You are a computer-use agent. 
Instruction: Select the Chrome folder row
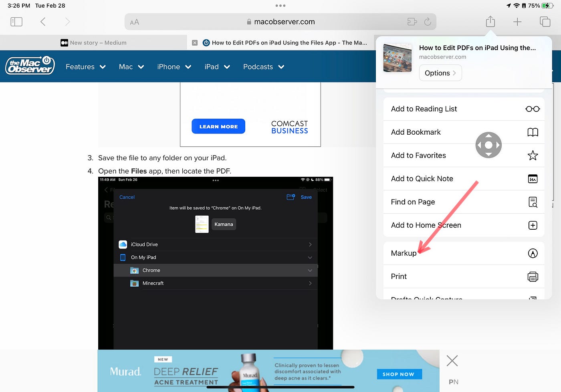[x=216, y=271]
